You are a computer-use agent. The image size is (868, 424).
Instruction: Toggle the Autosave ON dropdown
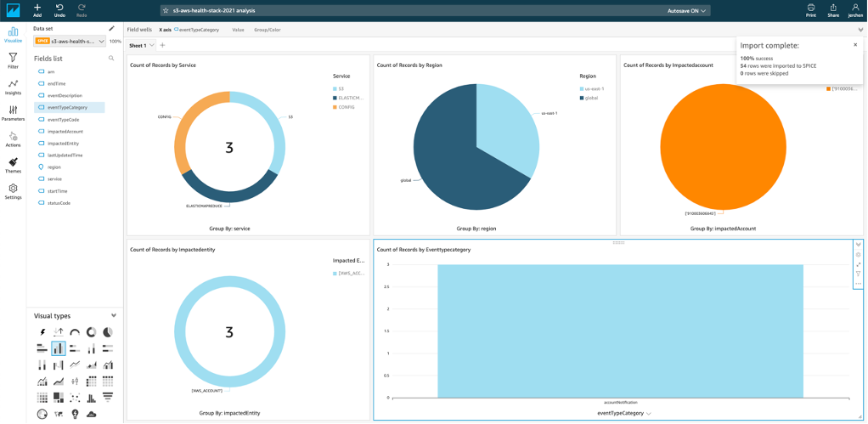(x=686, y=10)
